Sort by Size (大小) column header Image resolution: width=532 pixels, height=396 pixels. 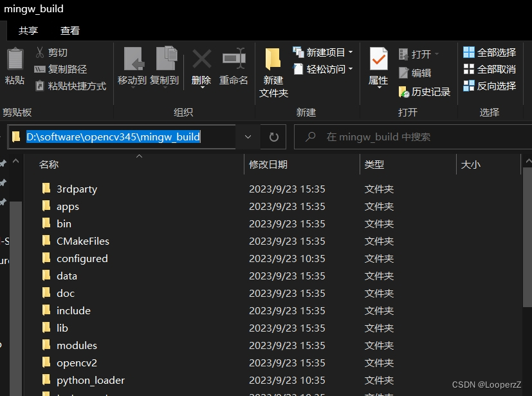(x=488, y=165)
